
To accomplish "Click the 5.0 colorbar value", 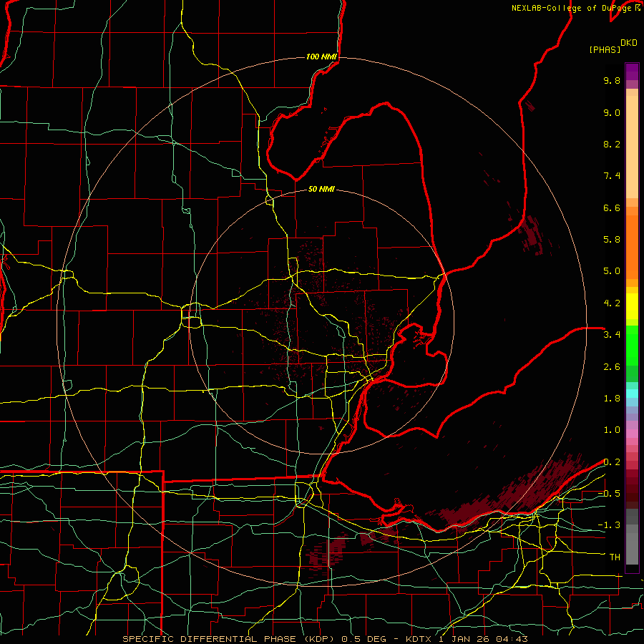I will 612,271.
